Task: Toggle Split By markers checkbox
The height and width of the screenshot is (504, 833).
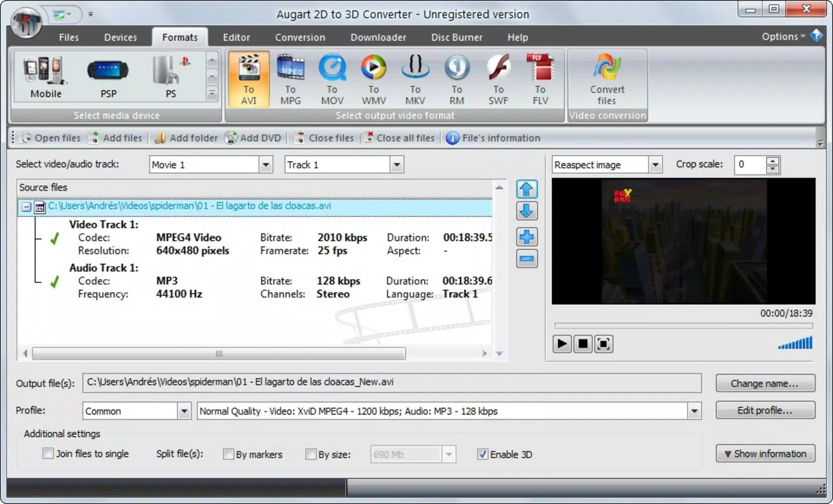Action: tap(229, 454)
